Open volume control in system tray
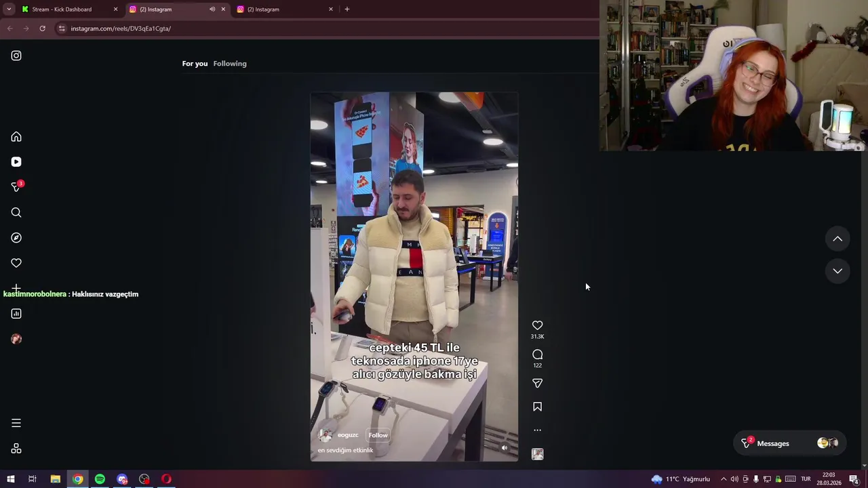The width and height of the screenshot is (868, 488). (x=734, y=479)
